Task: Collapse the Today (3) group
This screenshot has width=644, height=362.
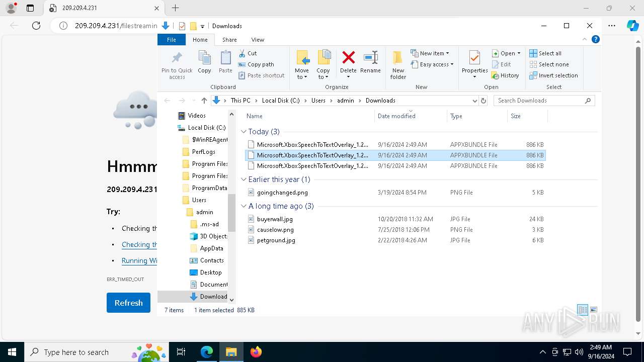Action: pos(244,132)
